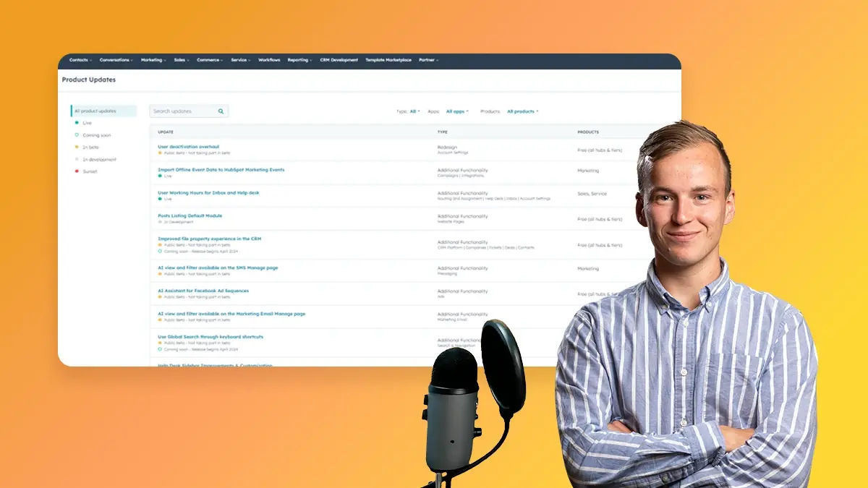868x488 pixels.
Task: Filter by the green Live status
Action: click(x=87, y=123)
